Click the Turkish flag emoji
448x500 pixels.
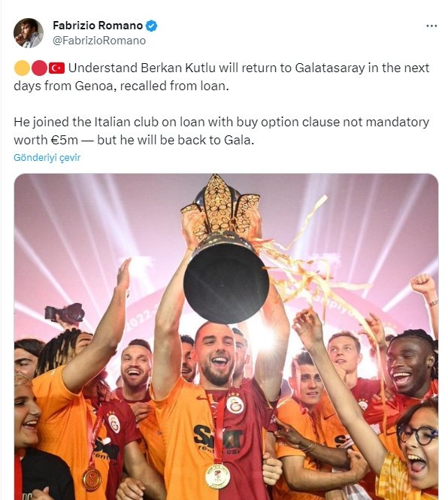(x=57, y=68)
